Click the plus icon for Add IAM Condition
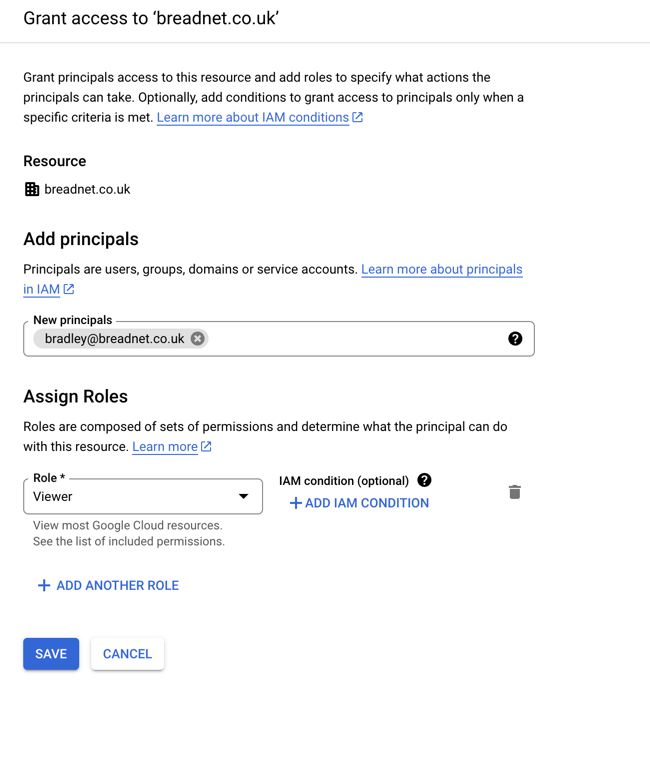 point(295,503)
